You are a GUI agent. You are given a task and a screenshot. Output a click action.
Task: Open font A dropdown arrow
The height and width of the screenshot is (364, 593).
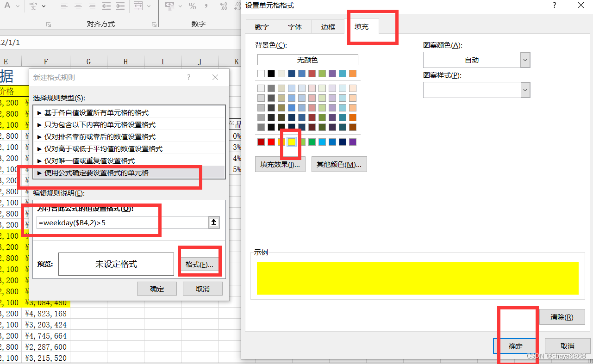coord(18,6)
